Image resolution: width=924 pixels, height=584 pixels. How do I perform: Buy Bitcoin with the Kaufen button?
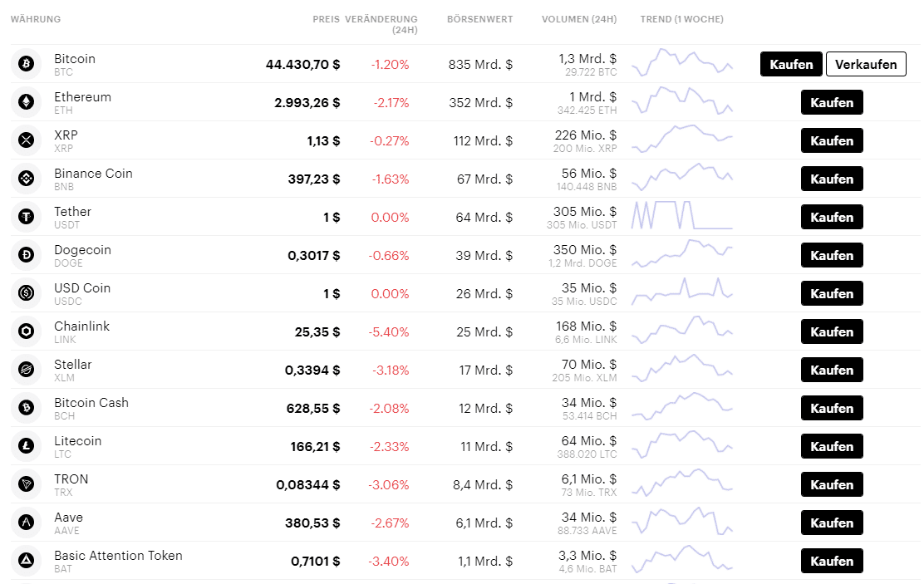[x=791, y=64]
